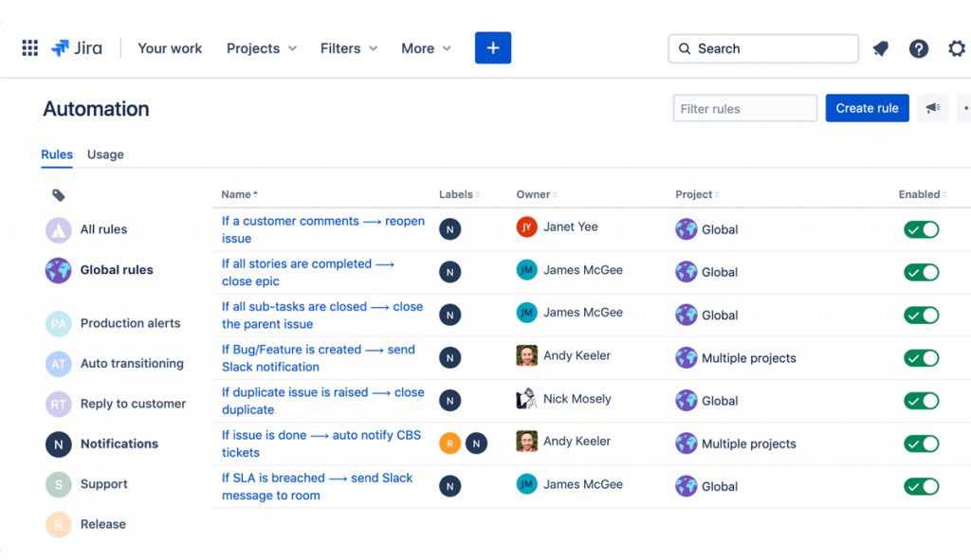Image resolution: width=971 pixels, height=560 pixels.
Task: Toggle the 'If duplicate issue is raised' rule off
Action: (921, 400)
